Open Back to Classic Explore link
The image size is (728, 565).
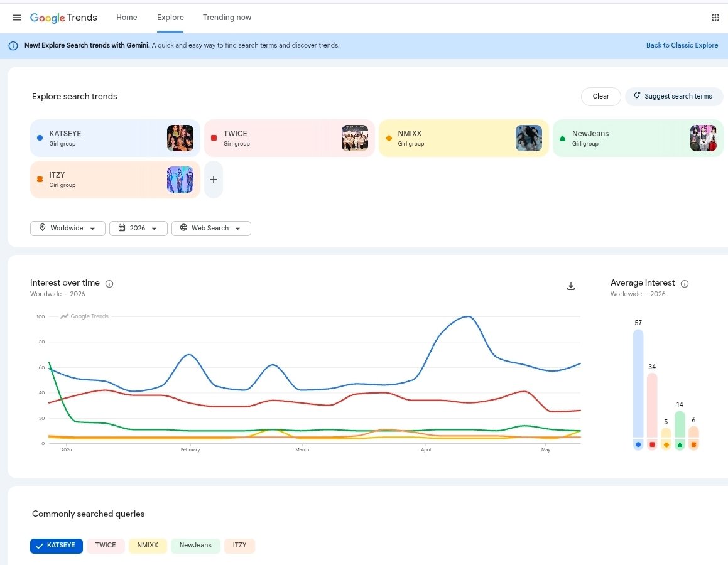click(682, 45)
